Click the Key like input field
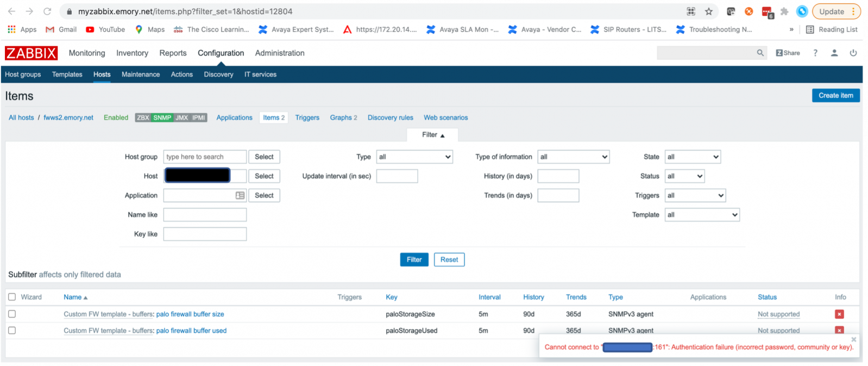 click(x=205, y=234)
